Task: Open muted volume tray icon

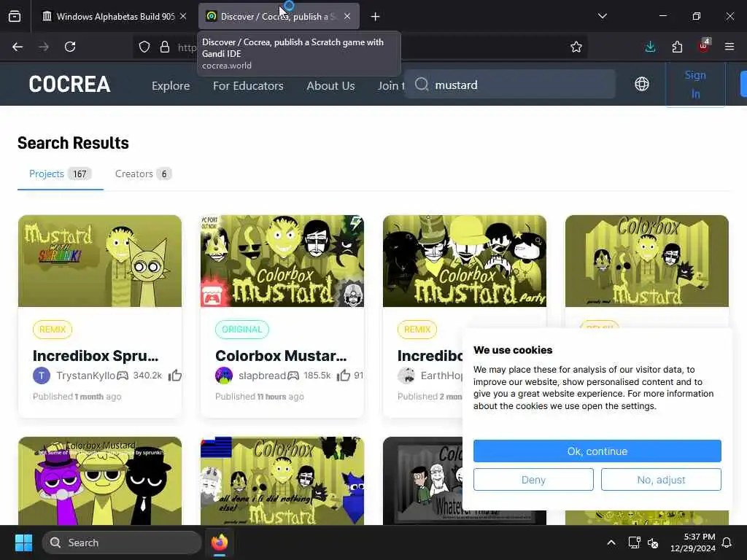Action: tap(653, 542)
